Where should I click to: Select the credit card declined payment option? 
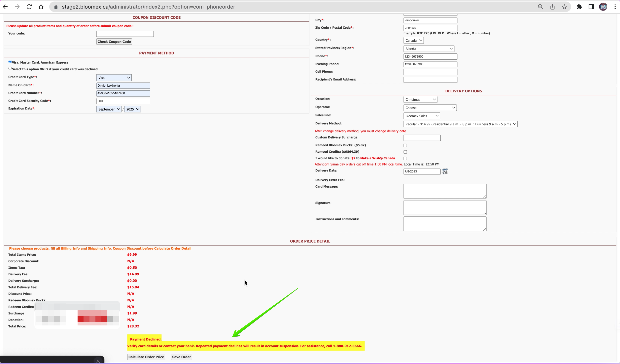click(10, 69)
